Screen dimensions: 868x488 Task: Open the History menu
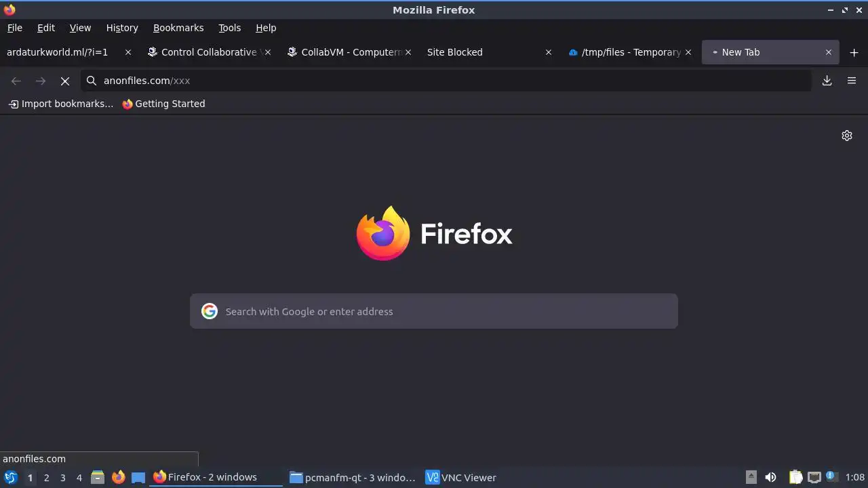pyautogui.click(x=122, y=28)
